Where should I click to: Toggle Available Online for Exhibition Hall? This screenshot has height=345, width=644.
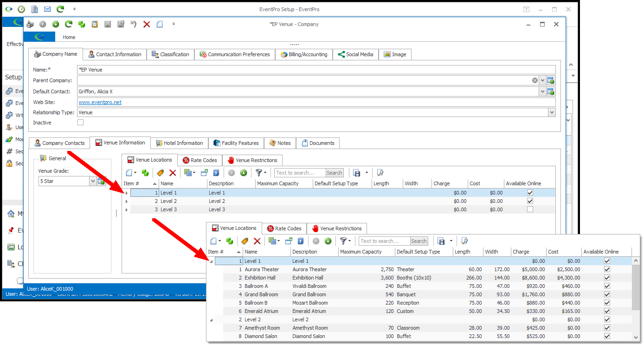607,278
